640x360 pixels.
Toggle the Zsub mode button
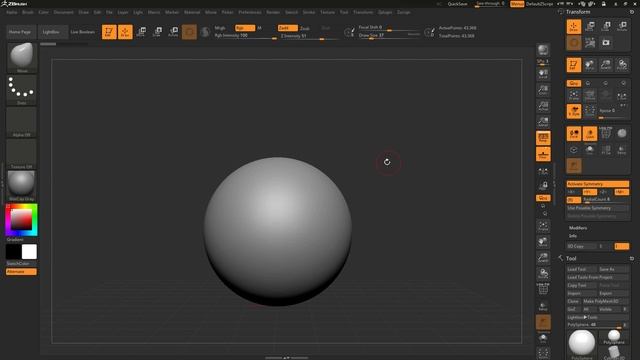pos(304,28)
